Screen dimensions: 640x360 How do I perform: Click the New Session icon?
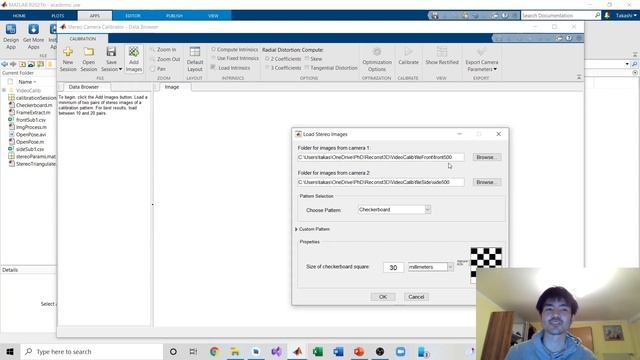click(68, 52)
